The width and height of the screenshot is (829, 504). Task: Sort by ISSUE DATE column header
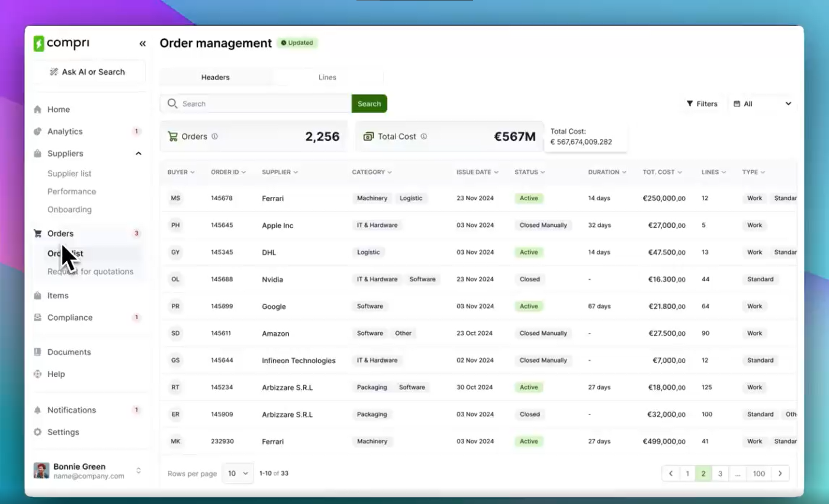point(477,172)
